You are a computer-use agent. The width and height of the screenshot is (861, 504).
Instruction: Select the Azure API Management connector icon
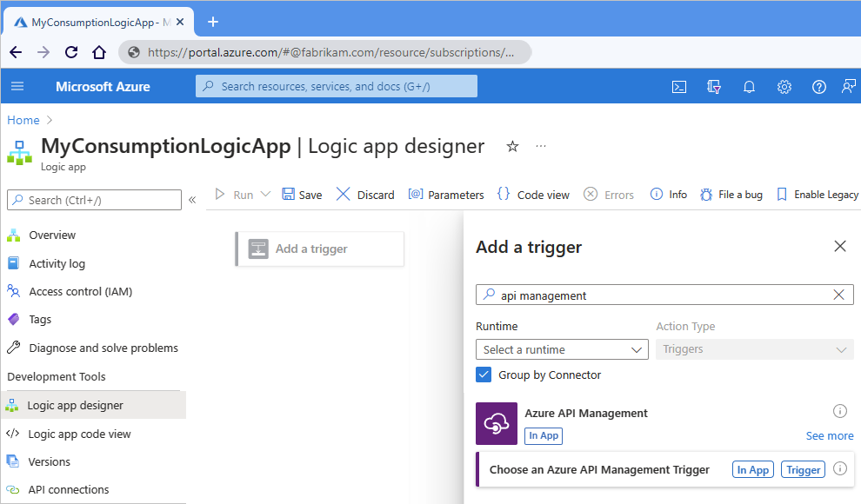[x=497, y=423]
